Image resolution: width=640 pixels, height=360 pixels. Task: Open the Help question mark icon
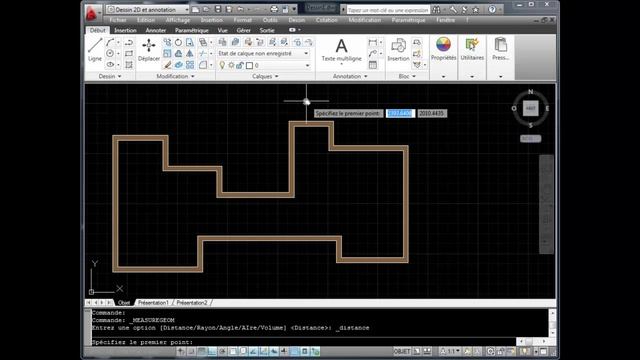click(492, 9)
